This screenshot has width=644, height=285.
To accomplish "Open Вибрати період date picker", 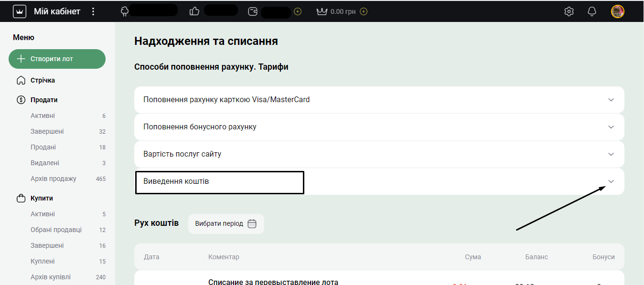I will click(x=226, y=223).
